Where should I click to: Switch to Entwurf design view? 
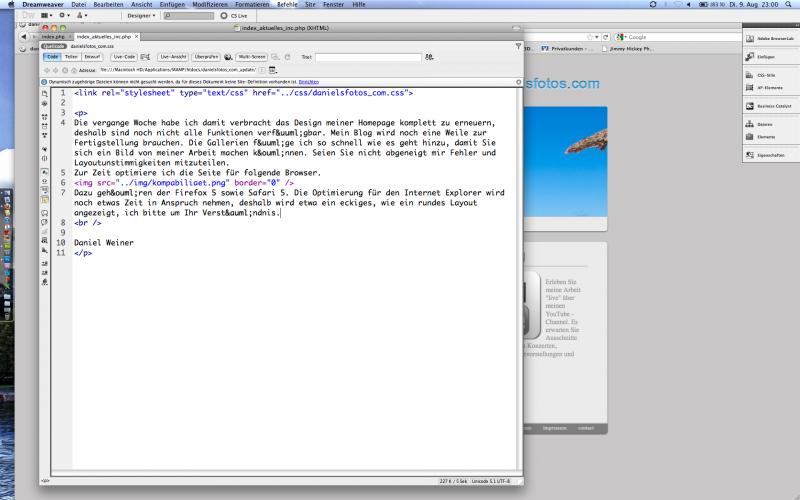click(x=92, y=57)
